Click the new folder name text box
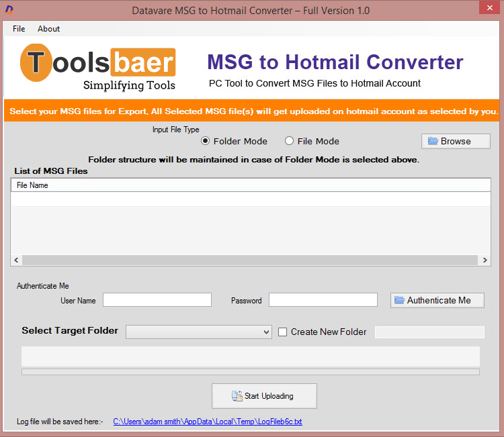The image size is (504, 437). (429, 332)
